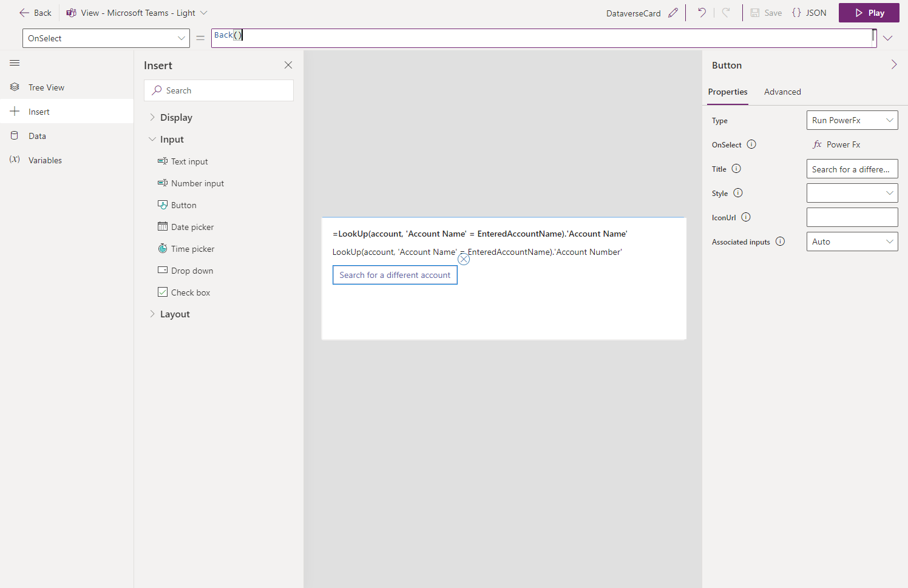Undo the last action

point(702,13)
